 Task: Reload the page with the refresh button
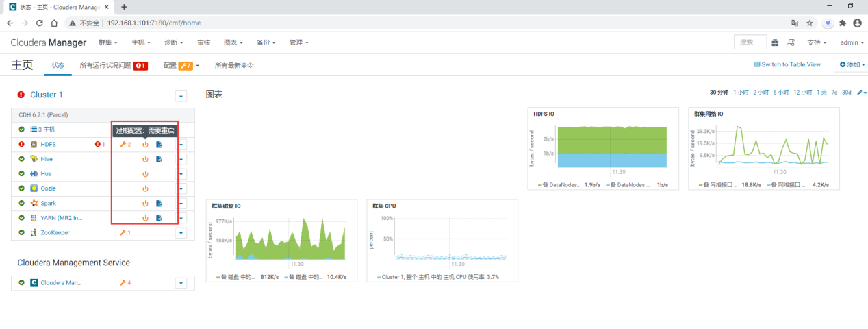tap(39, 23)
